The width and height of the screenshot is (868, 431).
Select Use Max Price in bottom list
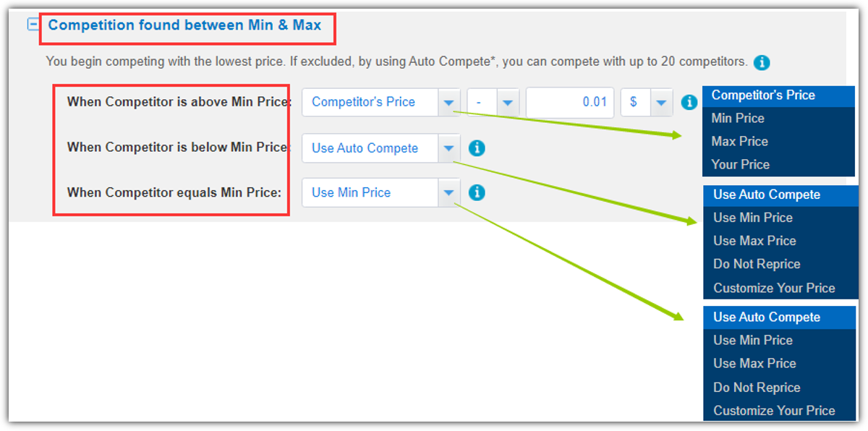pos(754,364)
